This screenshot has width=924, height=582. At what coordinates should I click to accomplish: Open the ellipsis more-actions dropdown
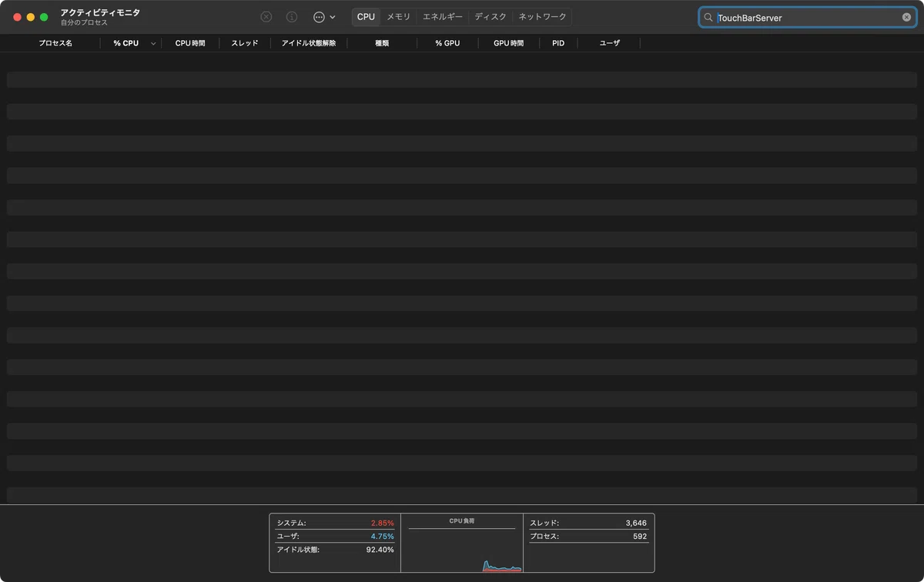324,17
